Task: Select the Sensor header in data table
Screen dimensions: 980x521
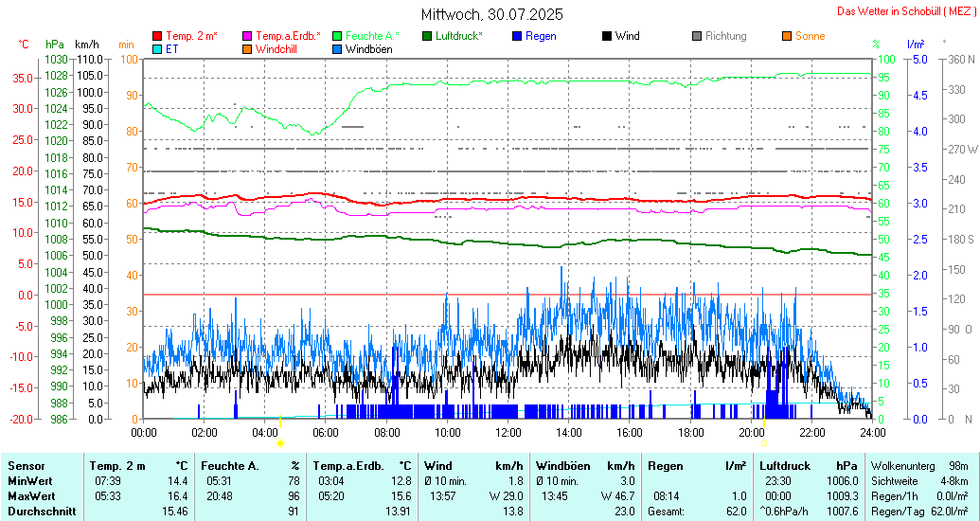Action: click(26, 466)
